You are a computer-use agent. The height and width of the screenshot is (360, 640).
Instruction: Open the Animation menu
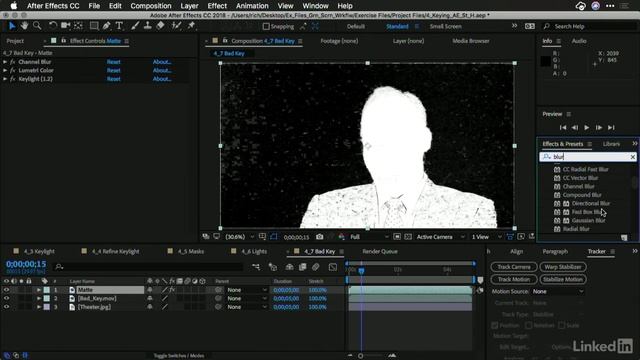[252, 6]
